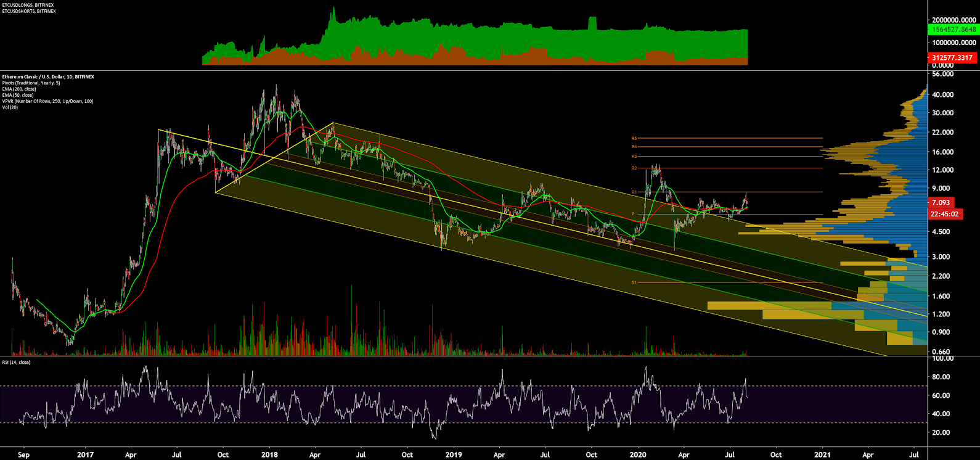Click the ETCUSDLONGS, BITFINEX legend label
Screen dimensions: 980x460
[x=28, y=5]
